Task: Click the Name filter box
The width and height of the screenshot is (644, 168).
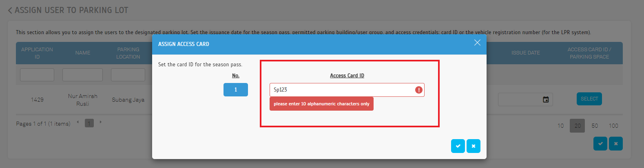Action: pyautogui.click(x=82, y=75)
